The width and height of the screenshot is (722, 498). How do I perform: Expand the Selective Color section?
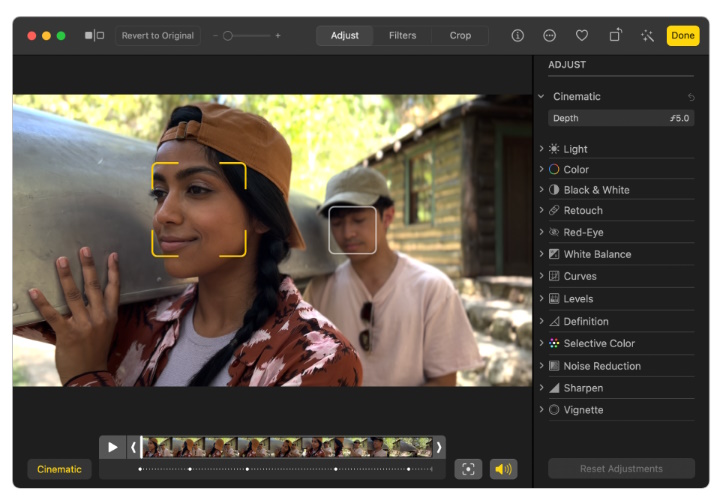click(598, 343)
